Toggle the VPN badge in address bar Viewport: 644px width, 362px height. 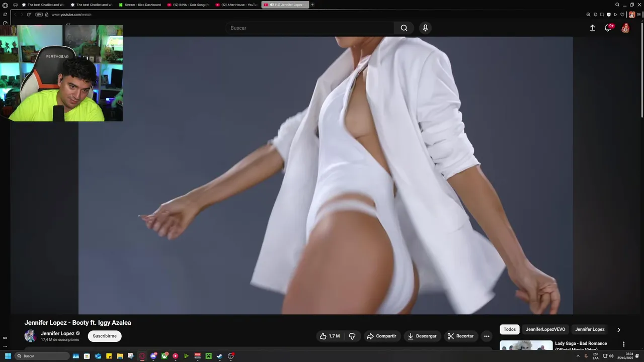pyautogui.click(x=39, y=15)
